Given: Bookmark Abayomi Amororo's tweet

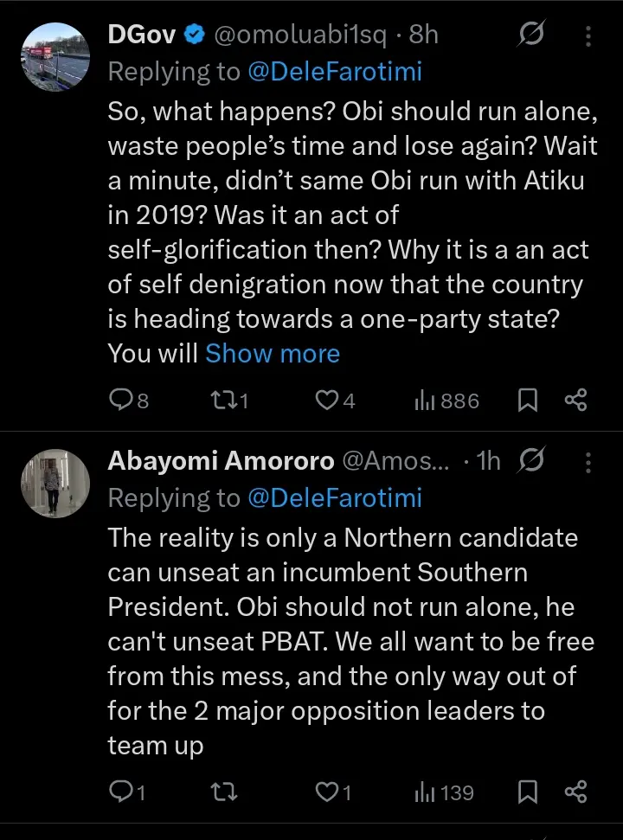Looking at the screenshot, I should 528,792.
